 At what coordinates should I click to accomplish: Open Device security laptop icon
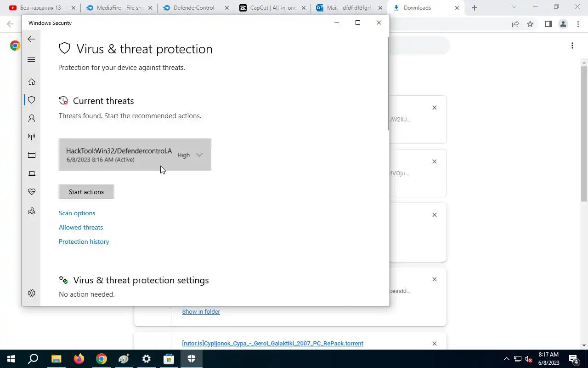pos(32,173)
